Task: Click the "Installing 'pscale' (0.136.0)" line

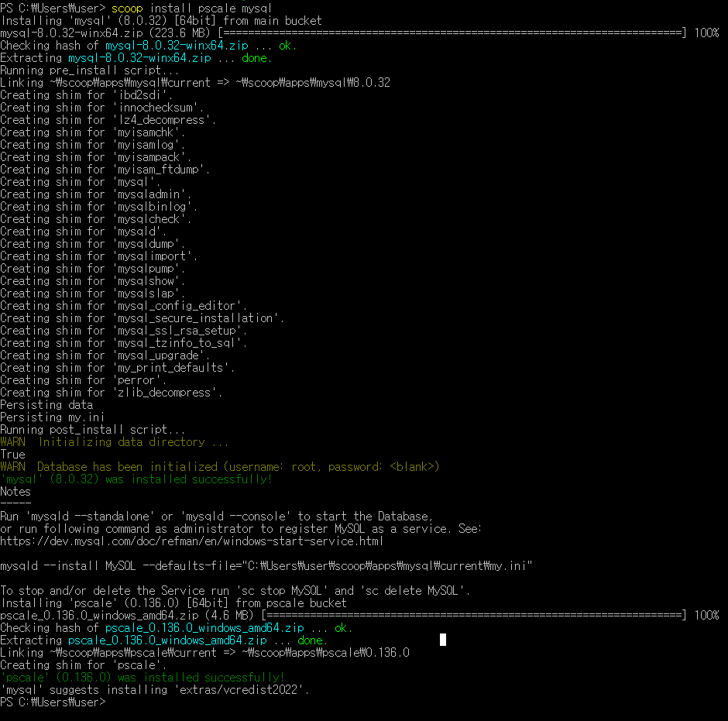Action: click(173, 603)
